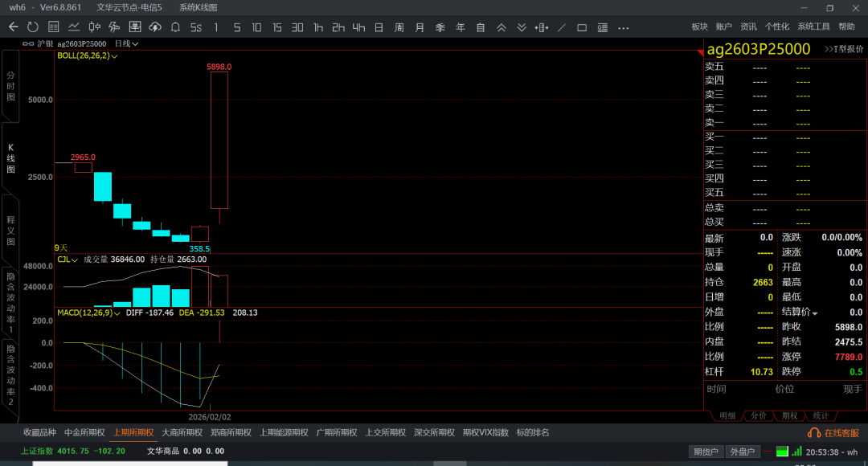Select the daily (日) period

(x=379, y=27)
